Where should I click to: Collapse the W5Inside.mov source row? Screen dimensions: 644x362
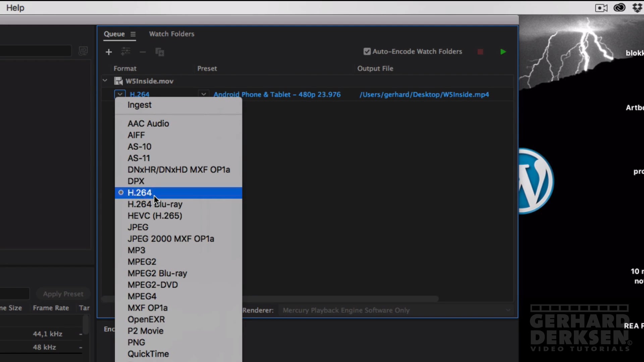point(105,81)
